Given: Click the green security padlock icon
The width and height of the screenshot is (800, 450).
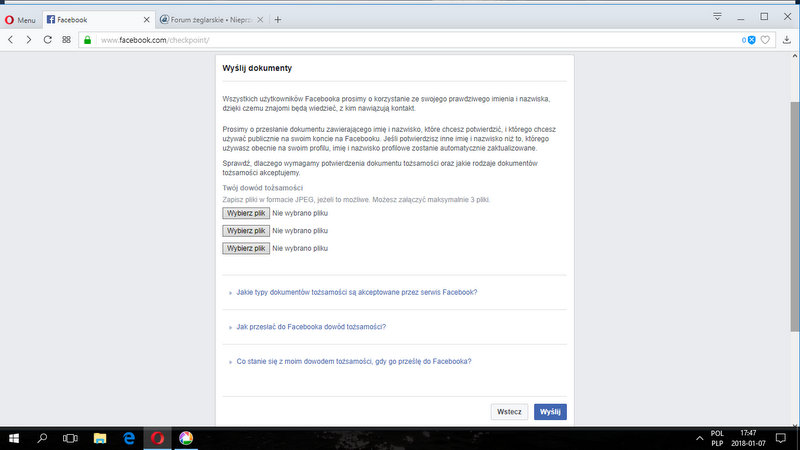Looking at the screenshot, I should pos(87,40).
